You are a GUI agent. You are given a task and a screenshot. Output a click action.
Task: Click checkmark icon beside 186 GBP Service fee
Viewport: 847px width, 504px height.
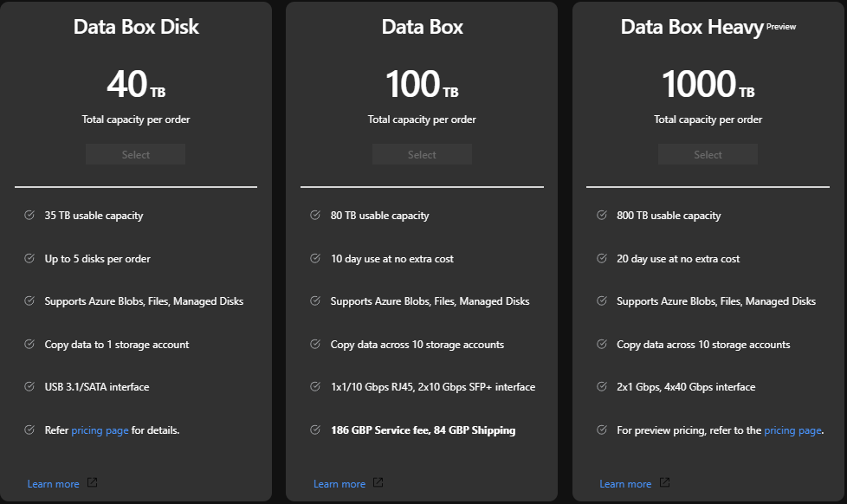tap(315, 430)
